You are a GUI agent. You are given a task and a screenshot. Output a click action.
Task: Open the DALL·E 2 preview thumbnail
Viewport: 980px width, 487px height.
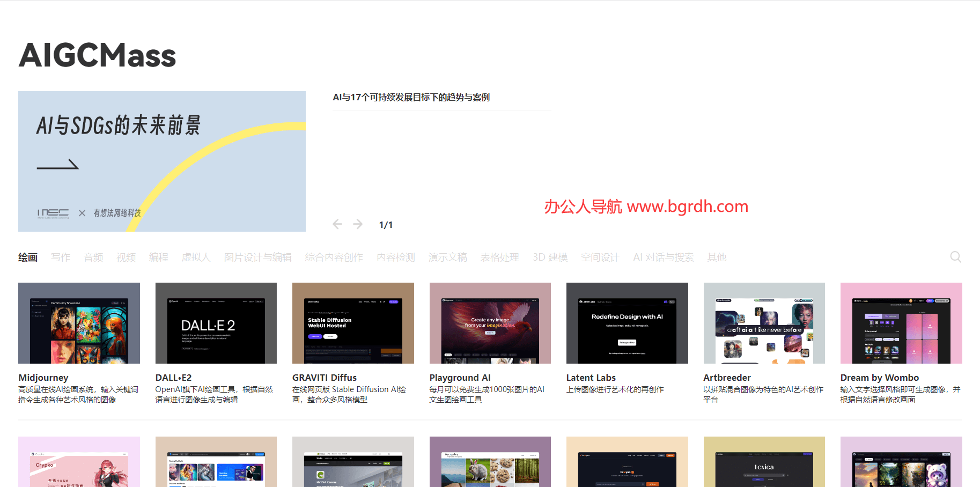pyautogui.click(x=216, y=323)
